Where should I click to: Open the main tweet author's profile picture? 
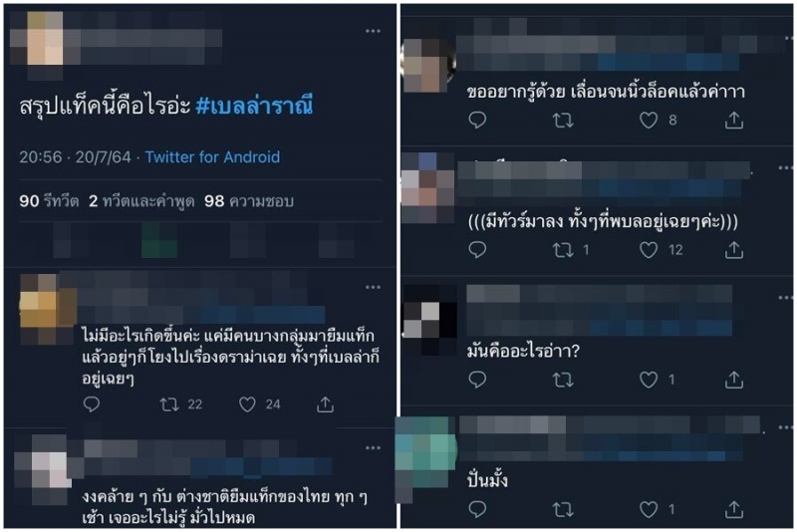point(45,39)
